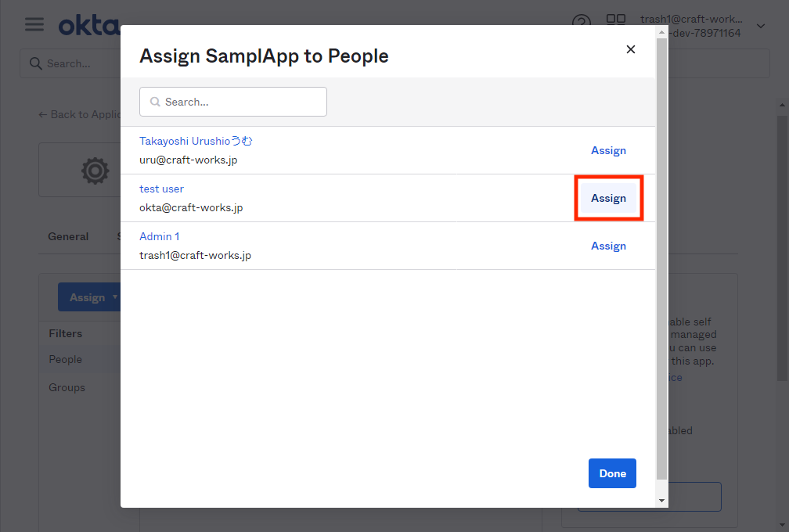Image resolution: width=789 pixels, height=532 pixels.
Task: Click the okta@craft-works.jp email text
Action: pos(191,207)
